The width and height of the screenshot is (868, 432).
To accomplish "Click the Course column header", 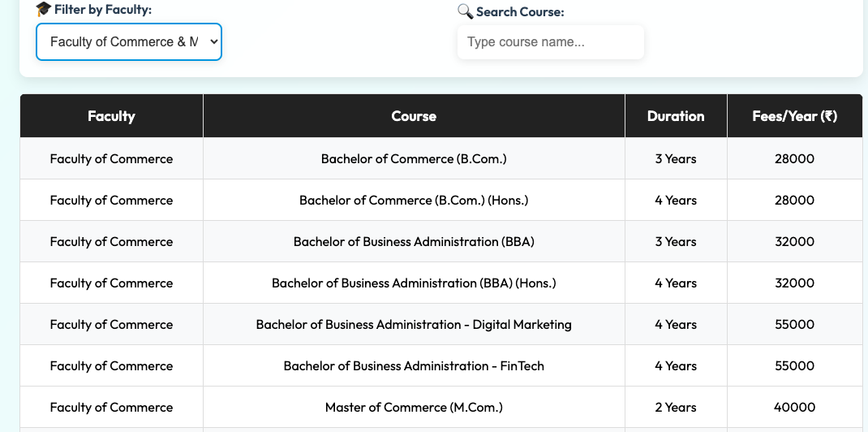I will 414,116.
